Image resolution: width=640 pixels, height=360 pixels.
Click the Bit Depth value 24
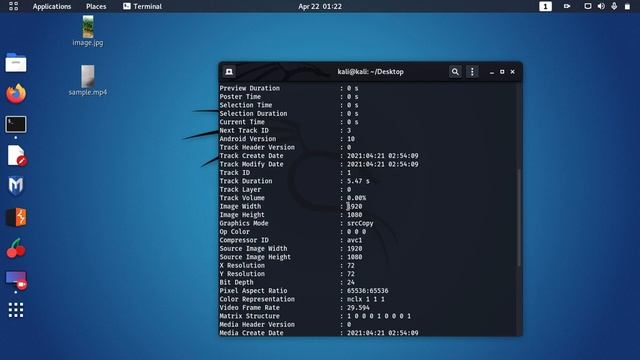click(x=351, y=282)
